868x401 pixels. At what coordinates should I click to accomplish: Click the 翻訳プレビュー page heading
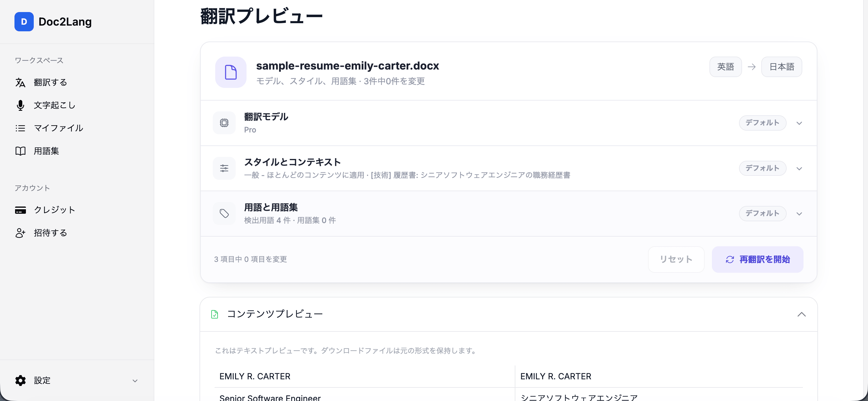(262, 16)
